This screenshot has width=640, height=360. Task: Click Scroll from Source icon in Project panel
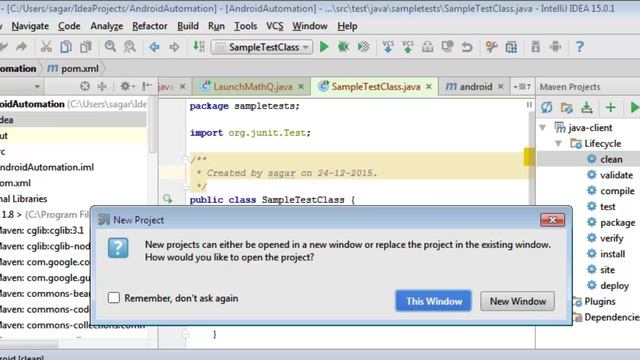85,87
